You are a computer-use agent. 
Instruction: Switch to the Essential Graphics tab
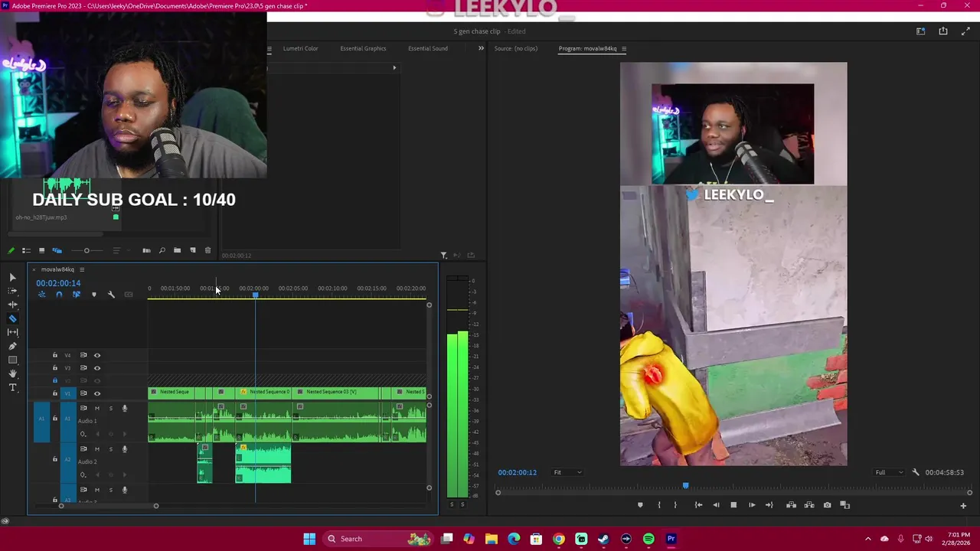coord(363,48)
